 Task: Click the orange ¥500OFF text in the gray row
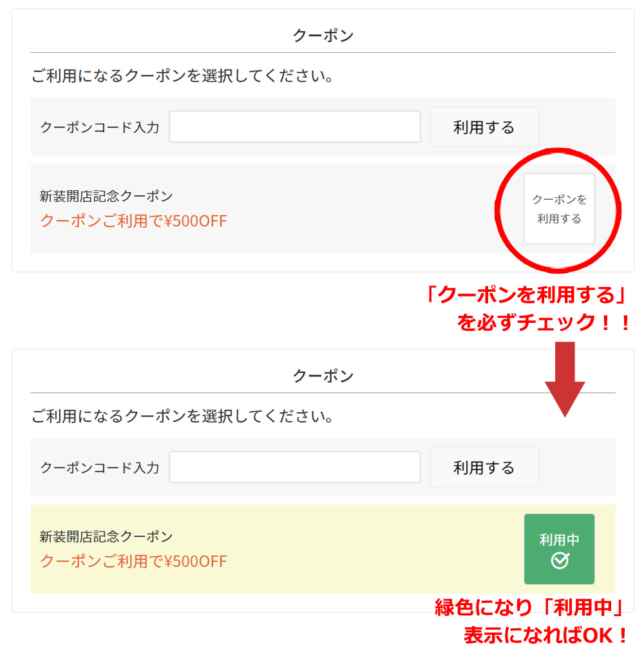133,221
